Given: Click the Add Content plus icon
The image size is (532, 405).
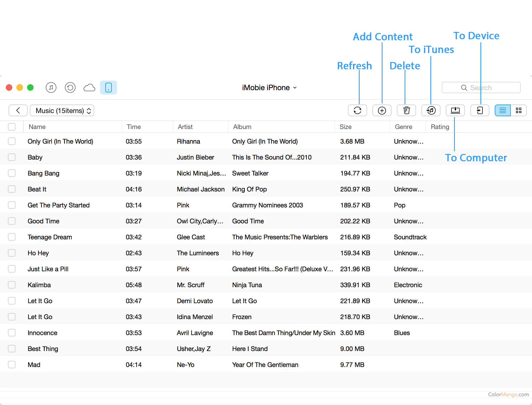Looking at the screenshot, I should 382,110.
